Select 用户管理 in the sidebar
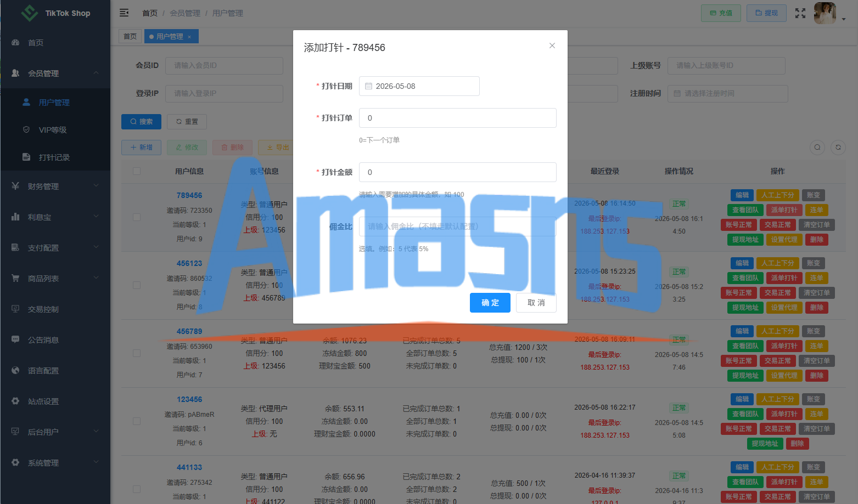 coord(55,102)
